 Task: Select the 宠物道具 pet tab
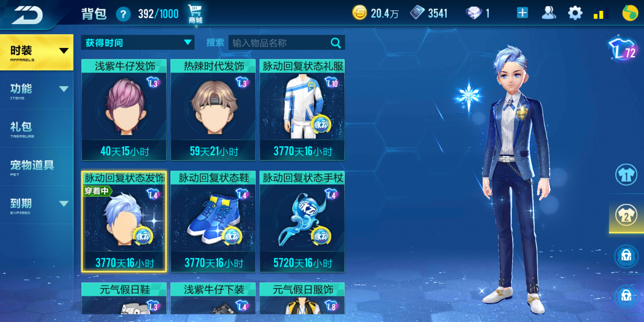pos(37,167)
